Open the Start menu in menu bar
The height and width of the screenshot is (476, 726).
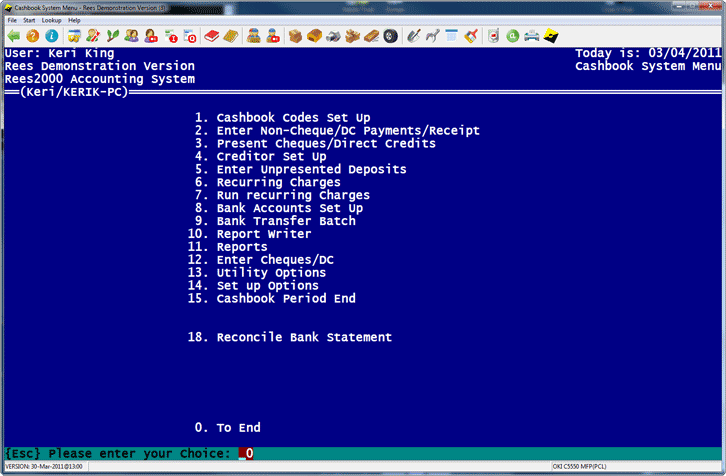(29, 20)
